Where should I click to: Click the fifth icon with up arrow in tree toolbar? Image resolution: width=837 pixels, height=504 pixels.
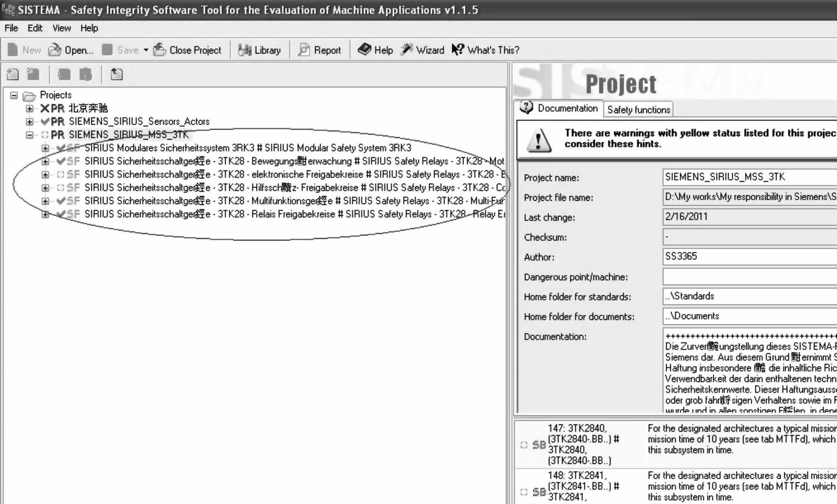click(116, 74)
